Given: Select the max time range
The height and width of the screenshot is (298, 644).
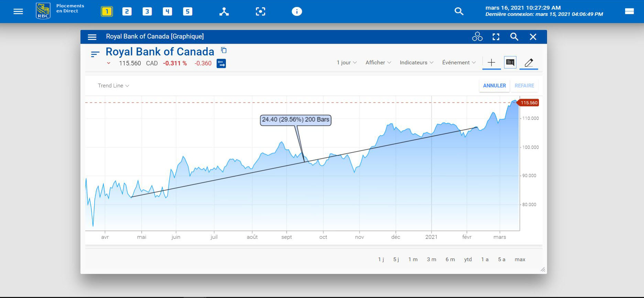Looking at the screenshot, I should (520, 259).
